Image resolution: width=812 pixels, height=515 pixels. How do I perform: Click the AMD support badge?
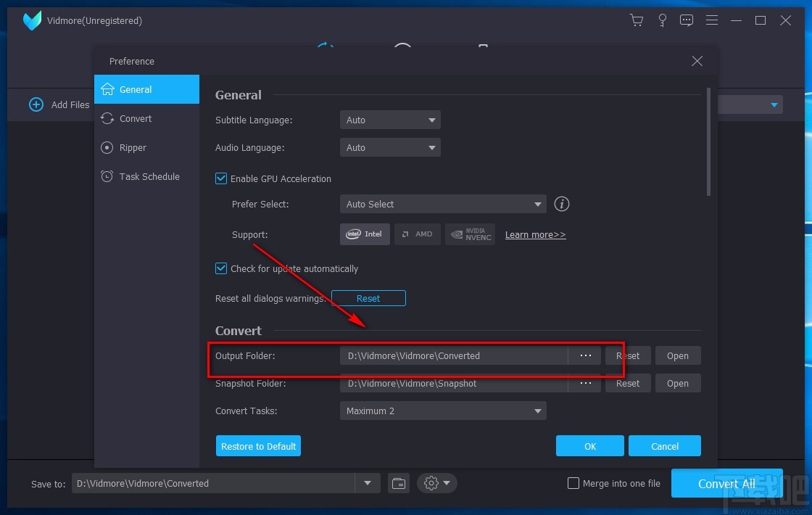click(x=418, y=234)
